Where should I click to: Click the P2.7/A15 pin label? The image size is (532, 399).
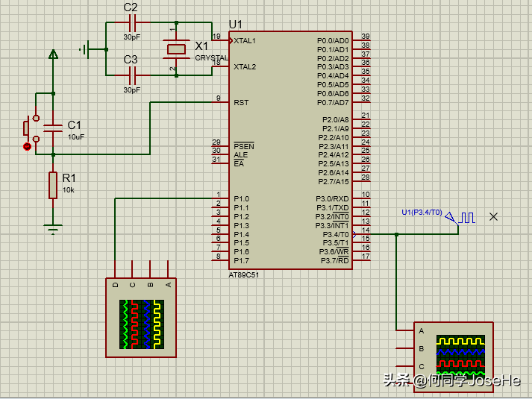(x=334, y=182)
